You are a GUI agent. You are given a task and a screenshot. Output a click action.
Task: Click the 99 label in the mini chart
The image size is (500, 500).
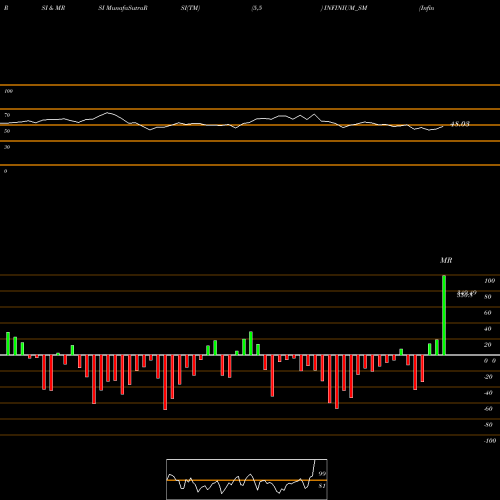[x=322, y=474]
